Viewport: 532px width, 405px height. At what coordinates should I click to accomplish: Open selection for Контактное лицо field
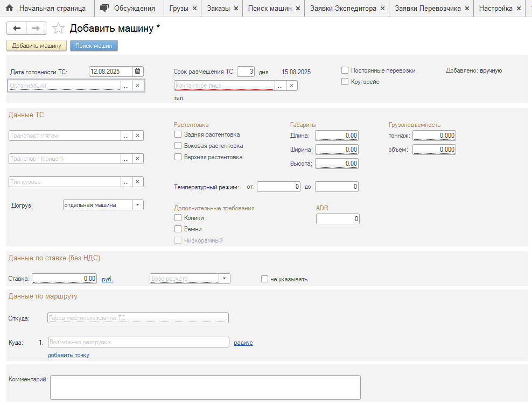(x=280, y=86)
